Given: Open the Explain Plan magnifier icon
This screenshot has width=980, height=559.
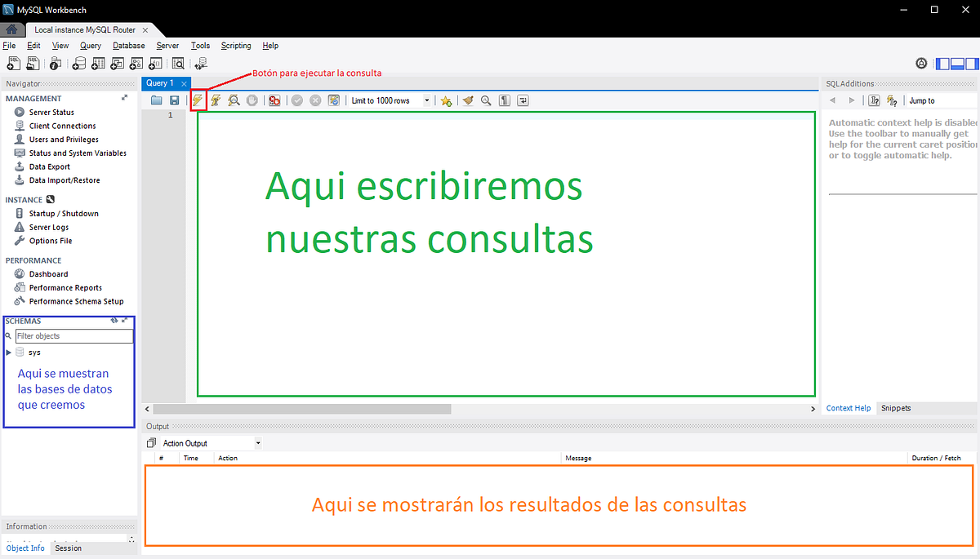Looking at the screenshot, I should tap(234, 100).
